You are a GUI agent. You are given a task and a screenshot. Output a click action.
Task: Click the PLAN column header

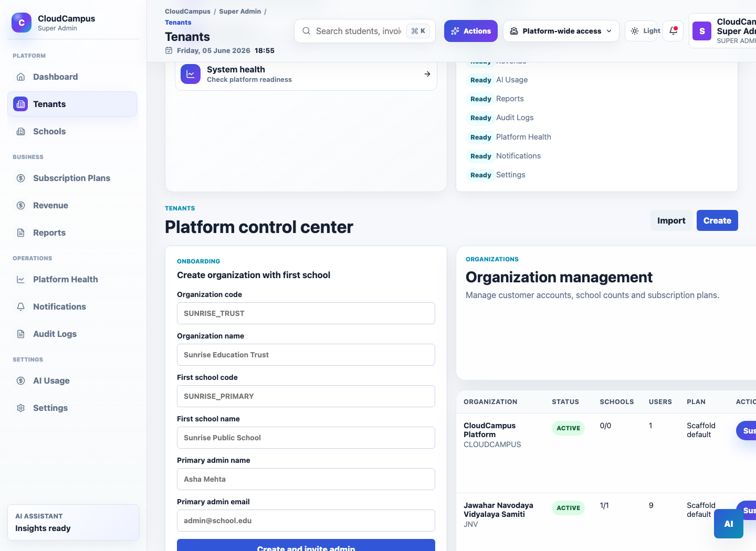click(696, 402)
